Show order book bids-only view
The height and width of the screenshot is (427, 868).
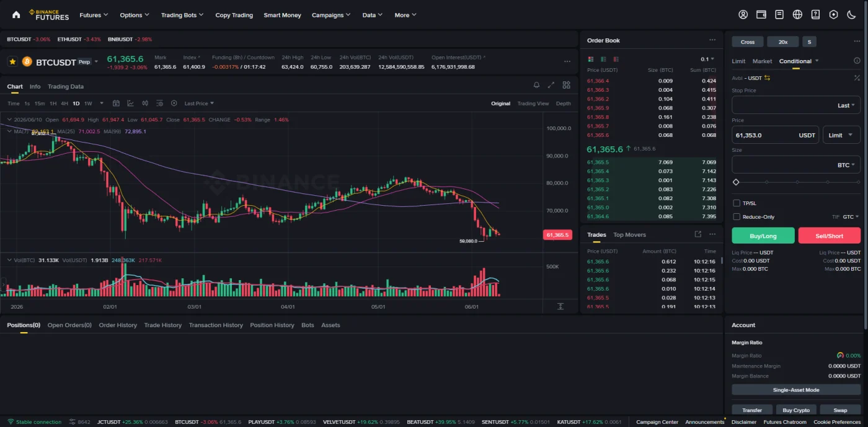603,59
